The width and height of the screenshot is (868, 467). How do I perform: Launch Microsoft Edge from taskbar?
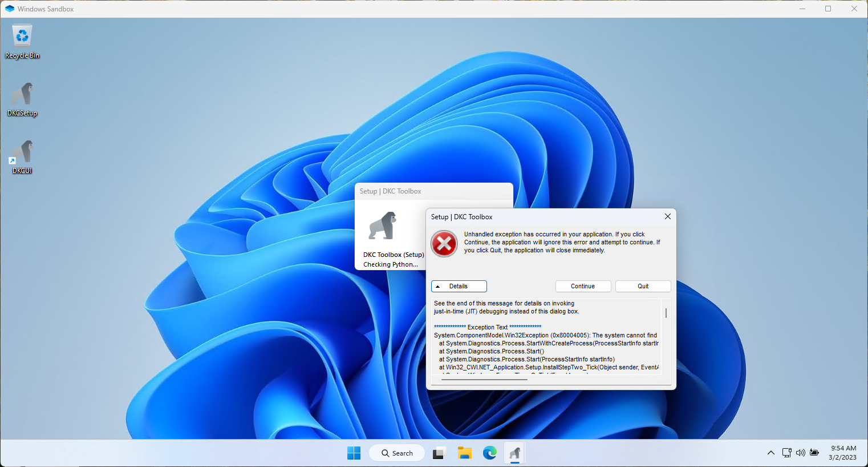coord(490,453)
